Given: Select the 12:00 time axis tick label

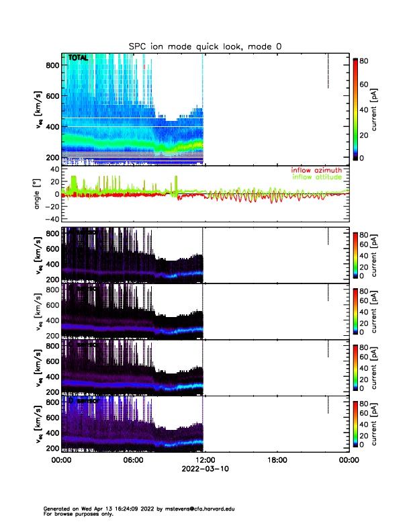Looking at the screenshot, I should coord(204,460).
